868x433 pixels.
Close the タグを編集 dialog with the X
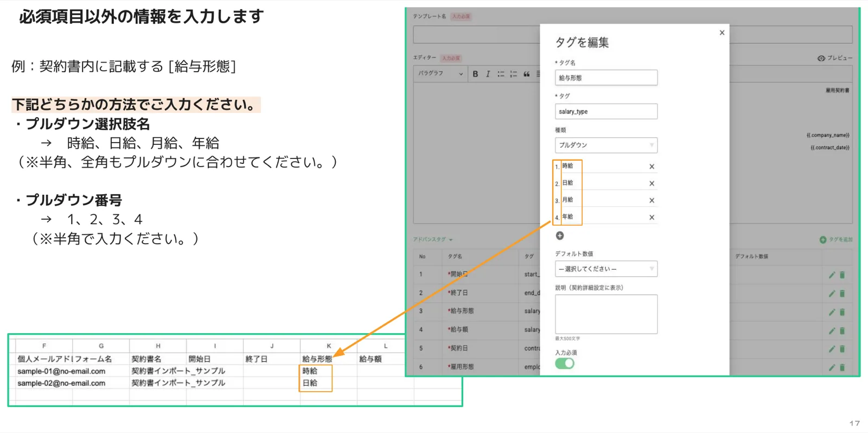tap(722, 33)
